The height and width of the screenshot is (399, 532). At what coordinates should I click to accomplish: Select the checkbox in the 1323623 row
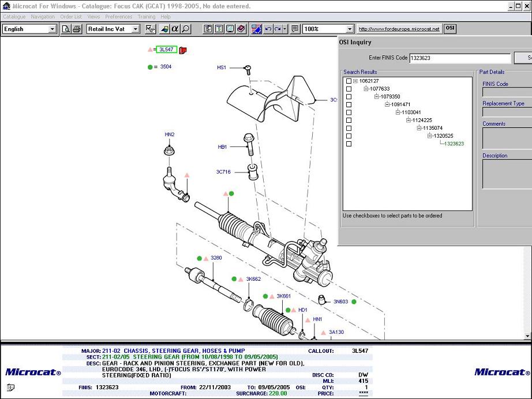pyautogui.click(x=349, y=144)
